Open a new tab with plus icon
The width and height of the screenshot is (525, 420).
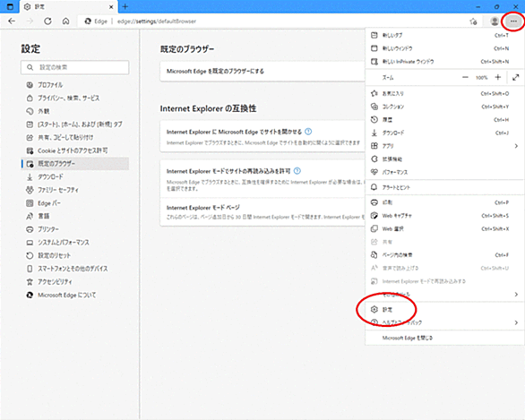(x=125, y=6)
